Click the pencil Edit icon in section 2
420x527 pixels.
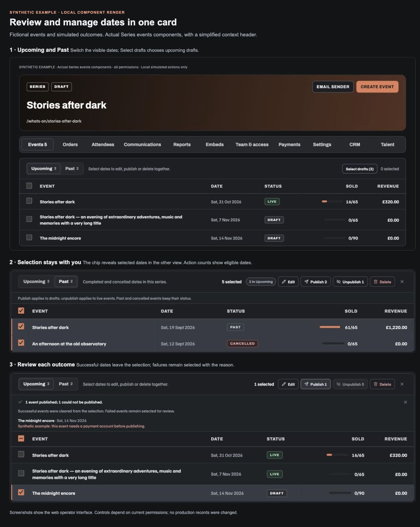pos(284,282)
